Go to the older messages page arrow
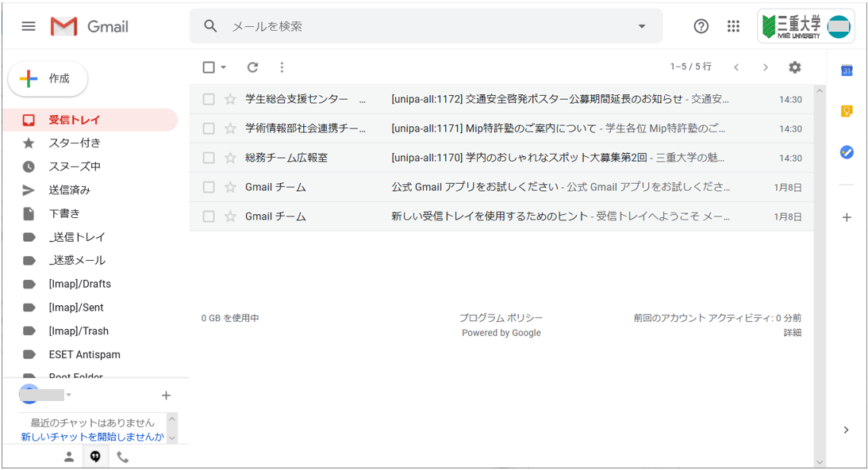The image size is (868, 470). tap(766, 67)
